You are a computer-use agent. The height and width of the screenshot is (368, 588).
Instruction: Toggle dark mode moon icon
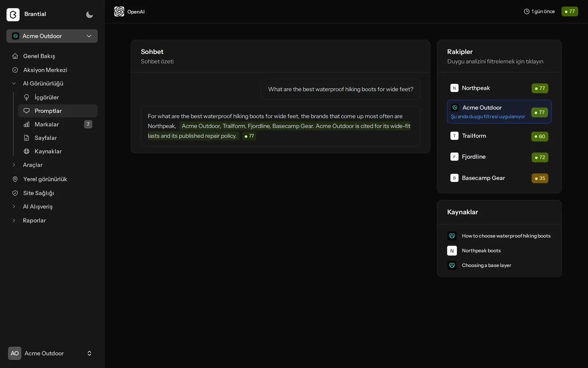coord(89,14)
